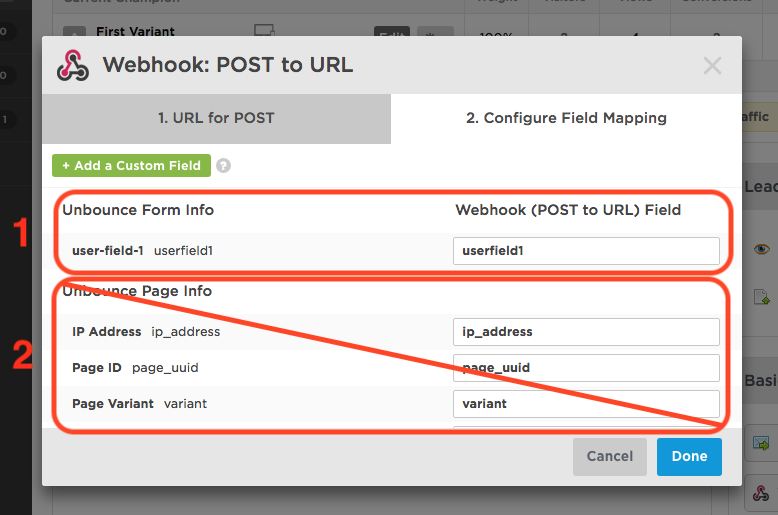Click Cancel button in the dialog
The width and height of the screenshot is (778, 515).
pyautogui.click(x=610, y=456)
